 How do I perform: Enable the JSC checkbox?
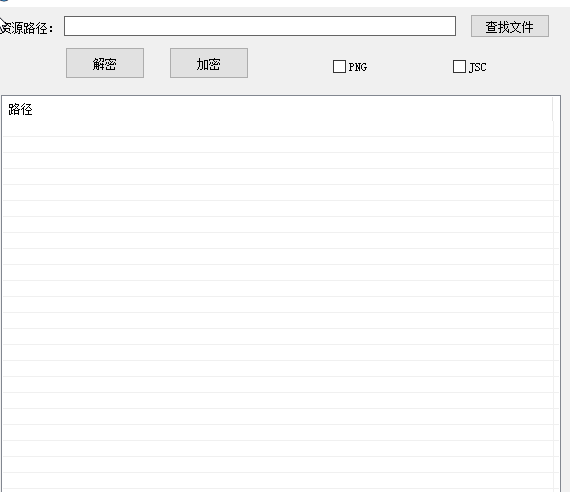pos(459,67)
